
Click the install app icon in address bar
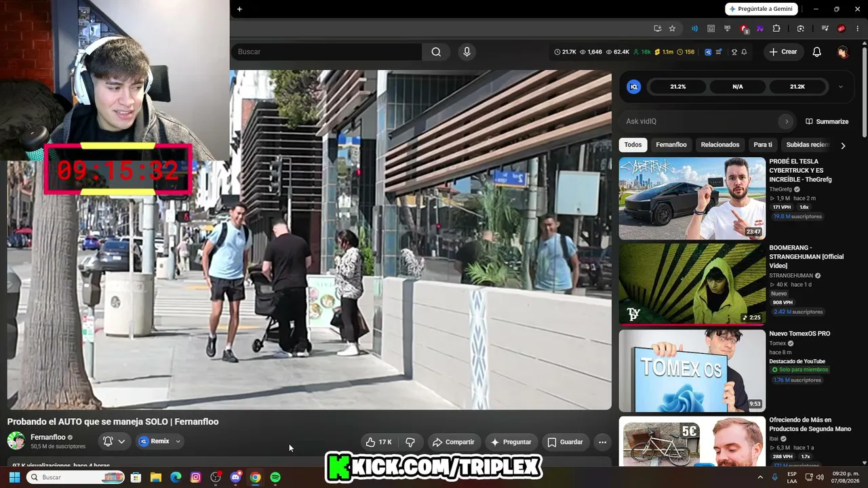657,28
